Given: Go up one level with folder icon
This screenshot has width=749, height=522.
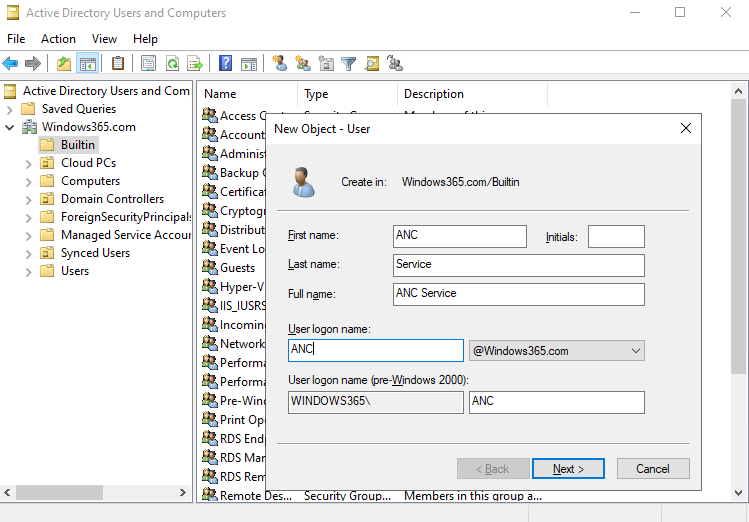Looking at the screenshot, I should [64, 63].
